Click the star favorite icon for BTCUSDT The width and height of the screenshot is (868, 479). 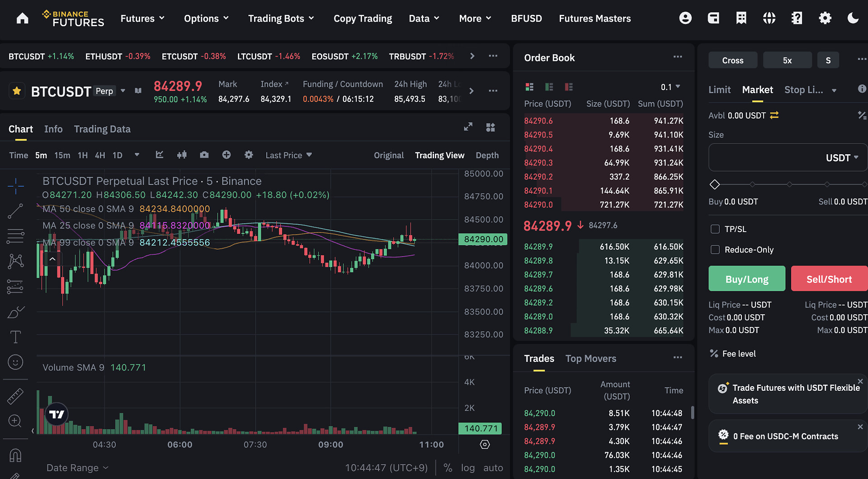pyautogui.click(x=17, y=91)
